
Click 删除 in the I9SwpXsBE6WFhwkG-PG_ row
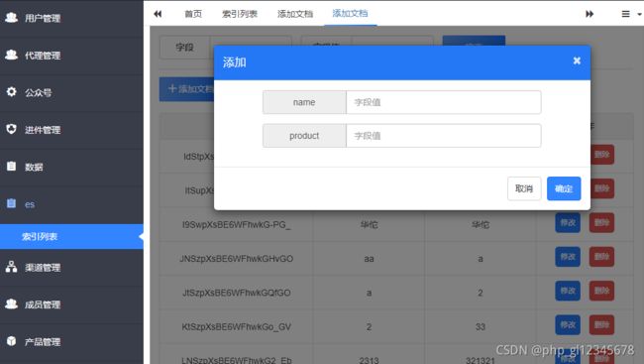point(601,222)
